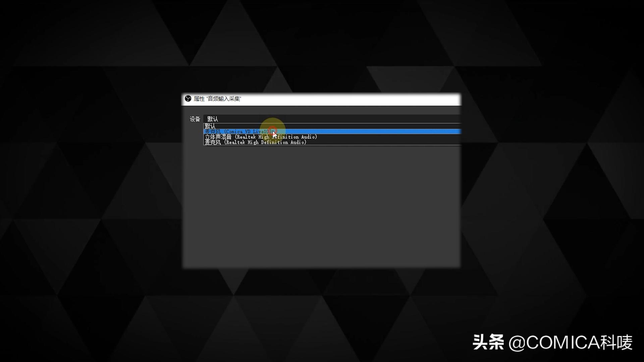
Task: Open OBS 属性 icon in title bar
Action: tap(187, 98)
